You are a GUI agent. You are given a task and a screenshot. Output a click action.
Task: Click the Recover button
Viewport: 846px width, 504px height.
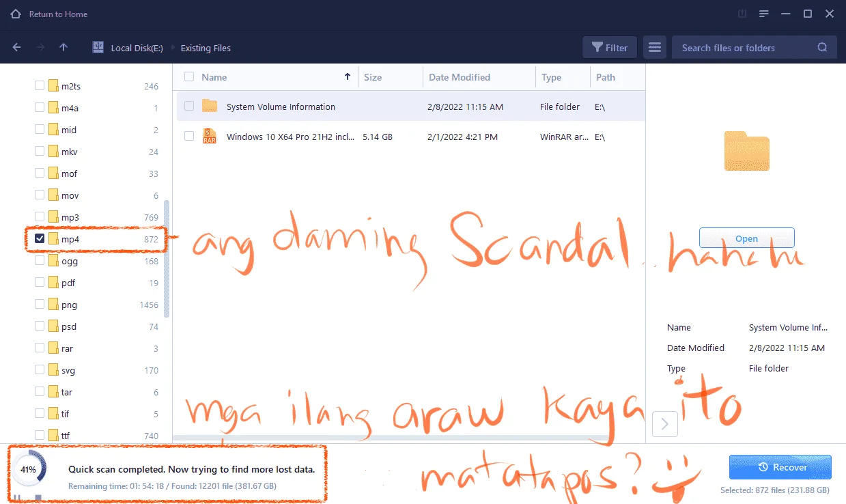point(780,467)
